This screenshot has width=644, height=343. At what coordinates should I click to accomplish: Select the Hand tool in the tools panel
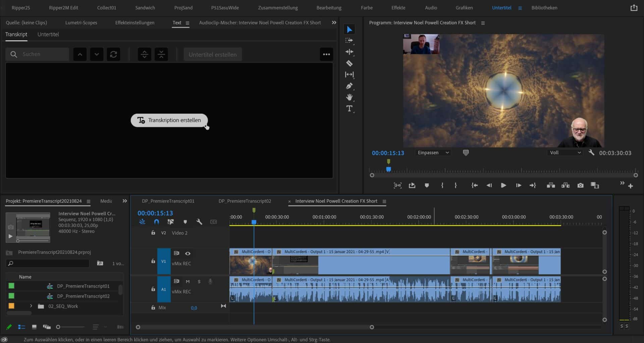[x=349, y=97]
